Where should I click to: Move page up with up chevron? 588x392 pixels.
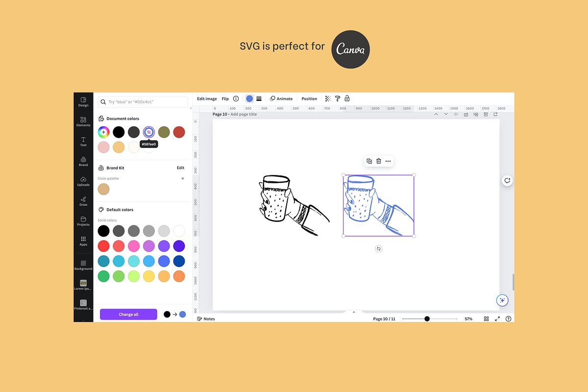436,114
